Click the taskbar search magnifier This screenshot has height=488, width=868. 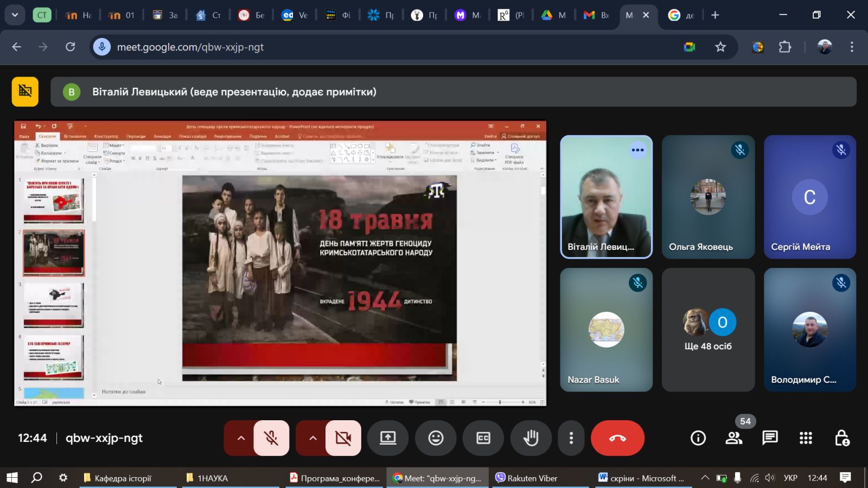pyautogui.click(x=37, y=478)
